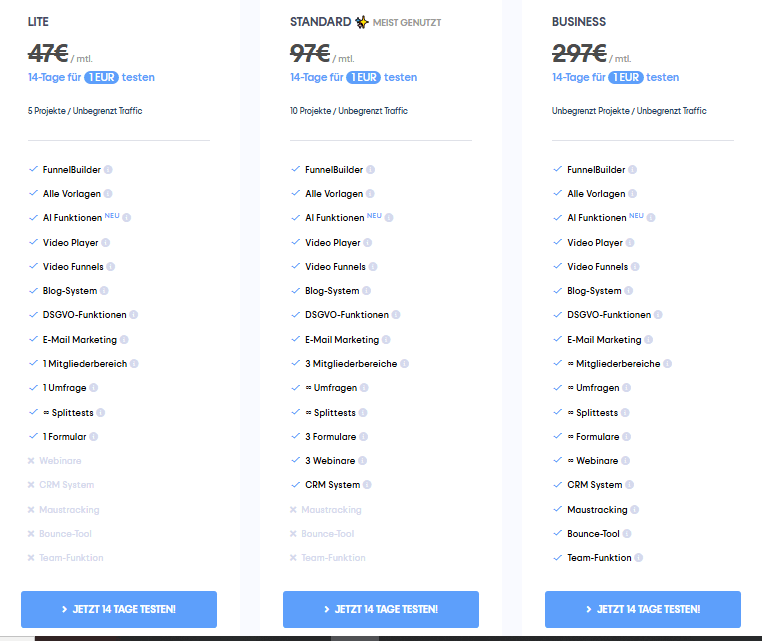Screen dimensions: 762x641
Task: Show info for E-Mail Marketing in Business plan
Action: (649, 340)
